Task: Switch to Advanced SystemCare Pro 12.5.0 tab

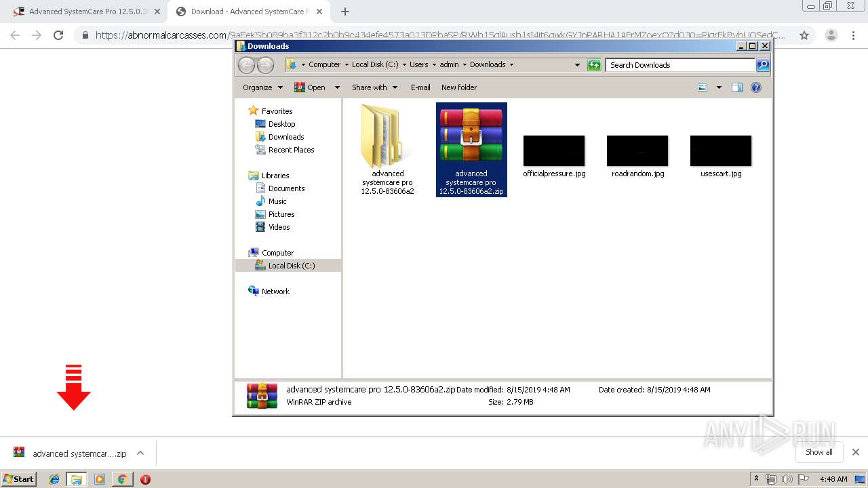Action: click(x=88, y=12)
